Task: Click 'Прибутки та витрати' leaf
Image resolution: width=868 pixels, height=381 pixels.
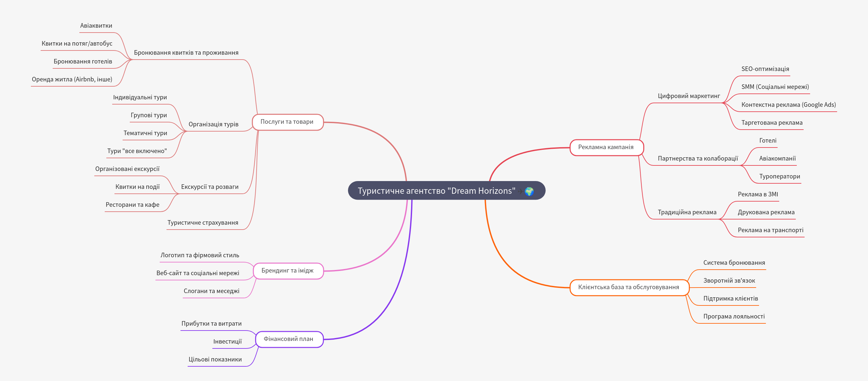Action: (211, 324)
